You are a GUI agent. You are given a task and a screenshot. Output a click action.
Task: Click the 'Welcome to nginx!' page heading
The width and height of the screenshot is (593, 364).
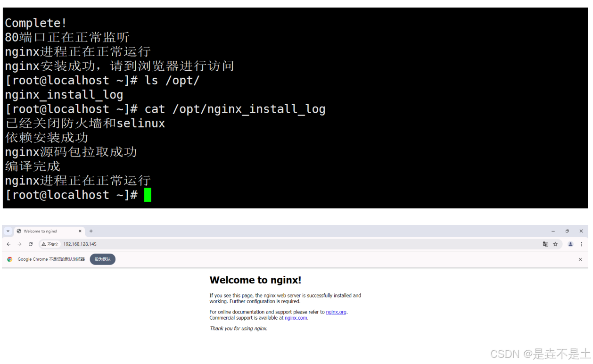pos(255,280)
